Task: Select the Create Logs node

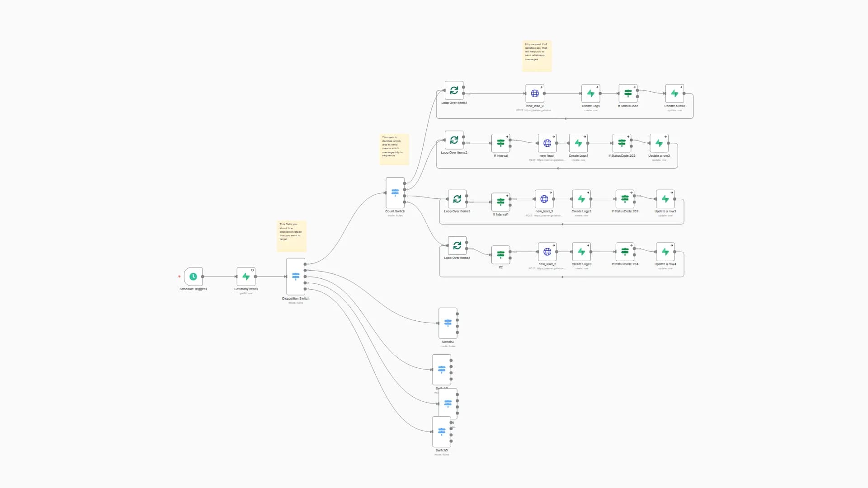Action: click(x=590, y=94)
